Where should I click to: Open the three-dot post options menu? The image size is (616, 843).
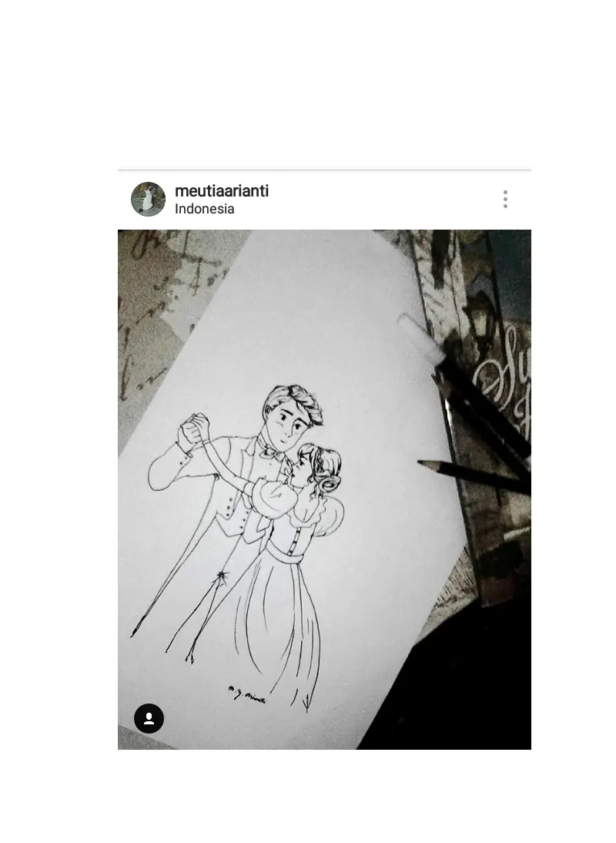tap(505, 199)
